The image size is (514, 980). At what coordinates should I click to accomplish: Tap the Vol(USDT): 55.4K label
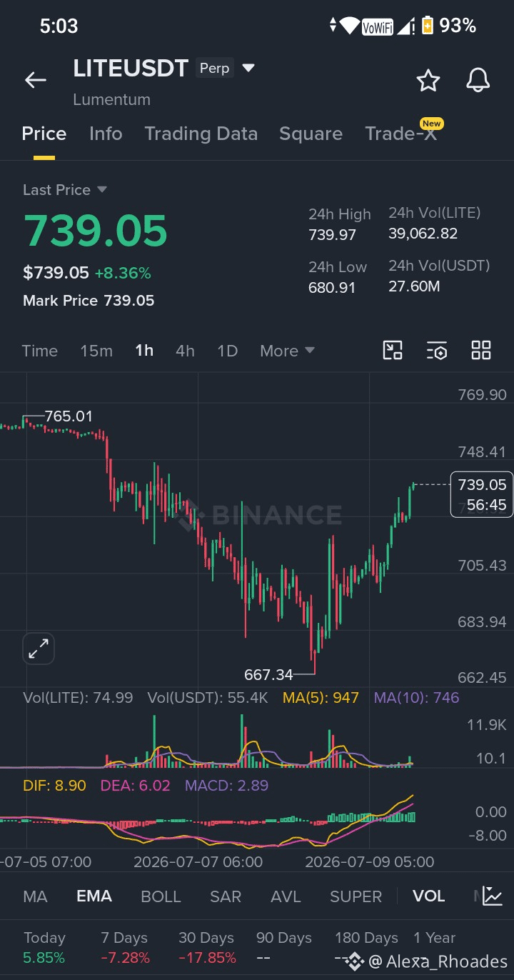(x=208, y=698)
